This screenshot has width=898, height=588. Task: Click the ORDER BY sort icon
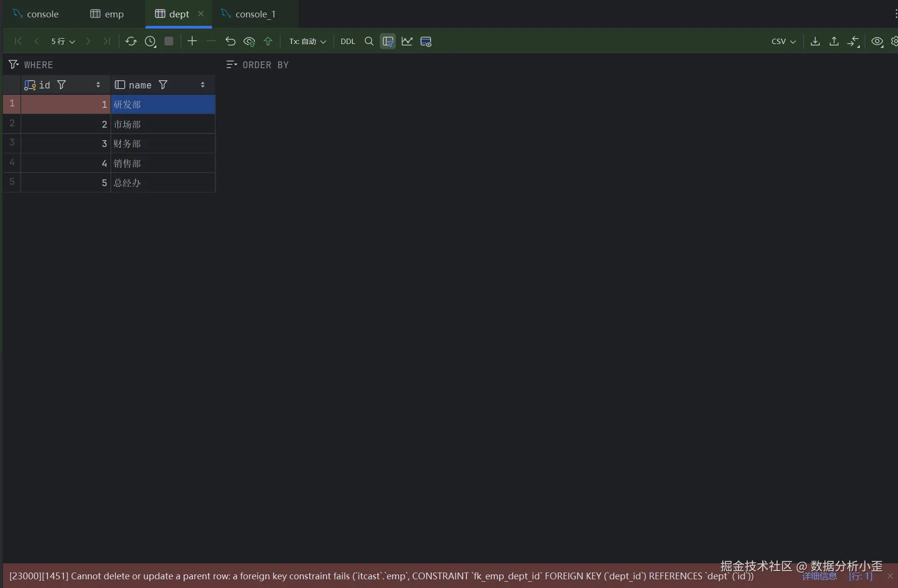click(232, 65)
